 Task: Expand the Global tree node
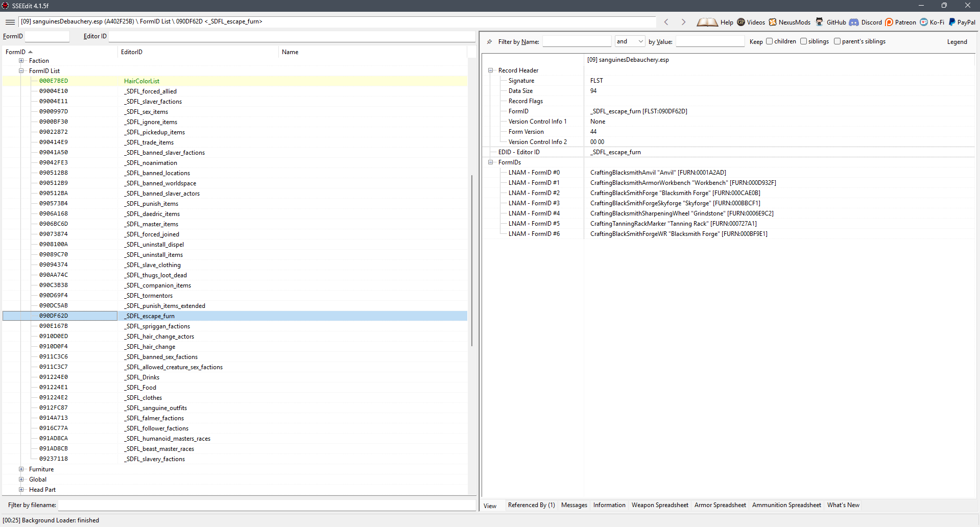(x=21, y=480)
